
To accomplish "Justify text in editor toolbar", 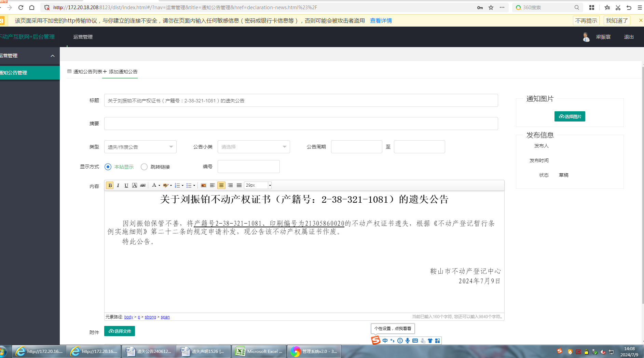I will coord(239,185).
